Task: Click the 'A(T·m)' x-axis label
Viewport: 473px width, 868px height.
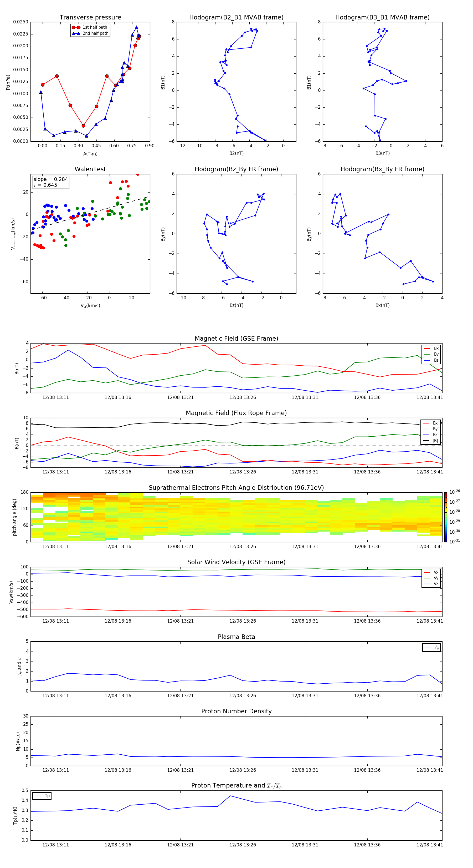Action: (90, 154)
